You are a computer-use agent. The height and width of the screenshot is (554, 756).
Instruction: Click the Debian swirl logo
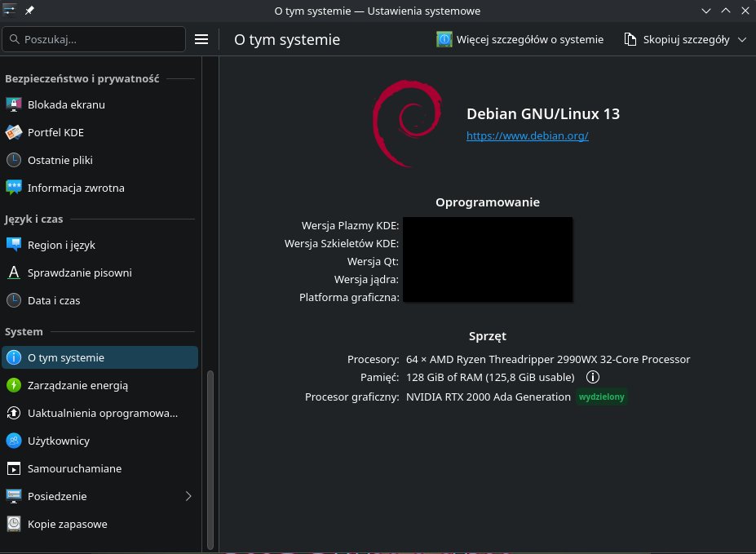pos(407,123)
